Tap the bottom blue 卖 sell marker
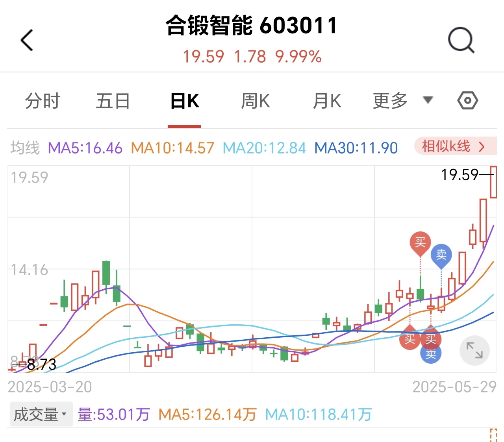This screenshot has width=504, height=442. pos(431,354)
